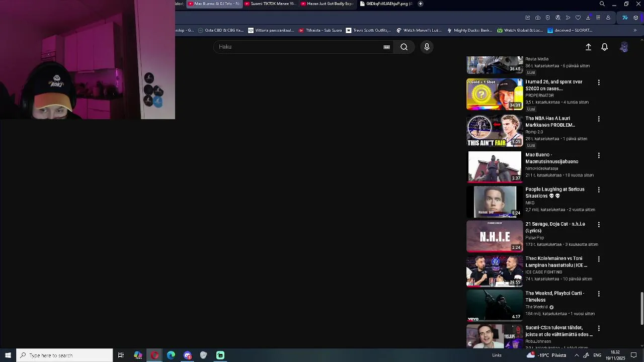Screen dimensions: 644x362
Task: Open options for Suomi-CS:n tulevat tähdet video
Action: [x=599, y=328]
